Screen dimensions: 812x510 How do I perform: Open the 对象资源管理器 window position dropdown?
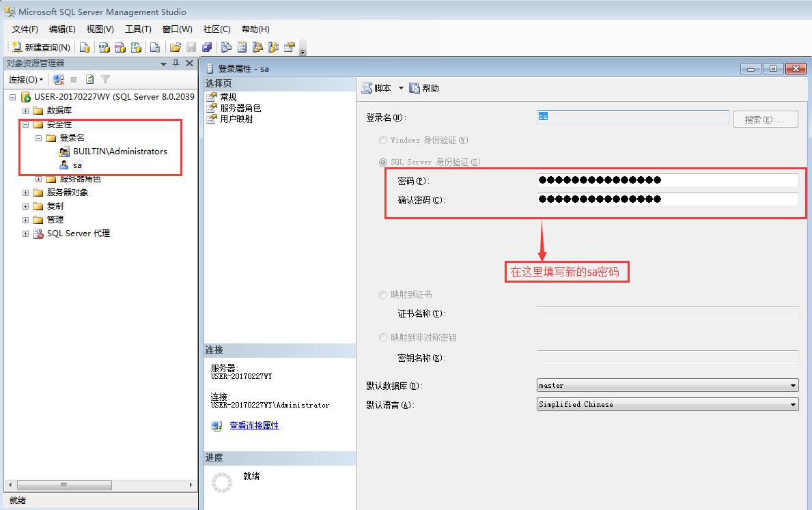(163, 63)
